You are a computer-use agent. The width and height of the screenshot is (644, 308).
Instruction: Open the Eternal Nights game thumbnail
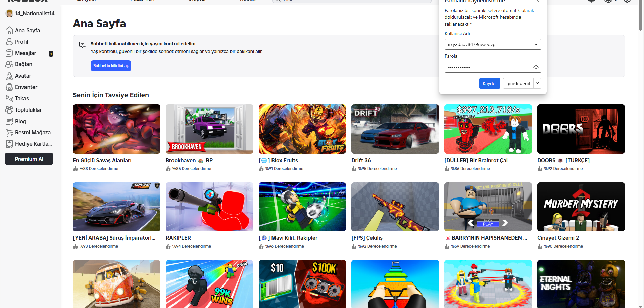click(x=581, y=284)
